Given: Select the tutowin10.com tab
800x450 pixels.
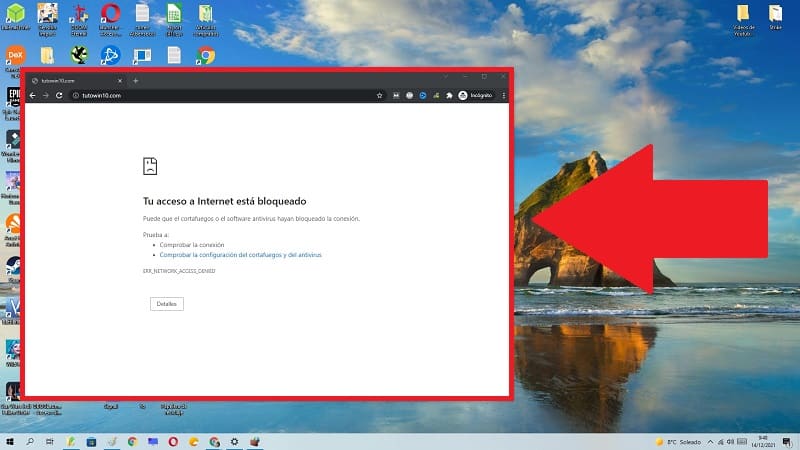Looking at the screenshot, I should (x=77, y=81).
